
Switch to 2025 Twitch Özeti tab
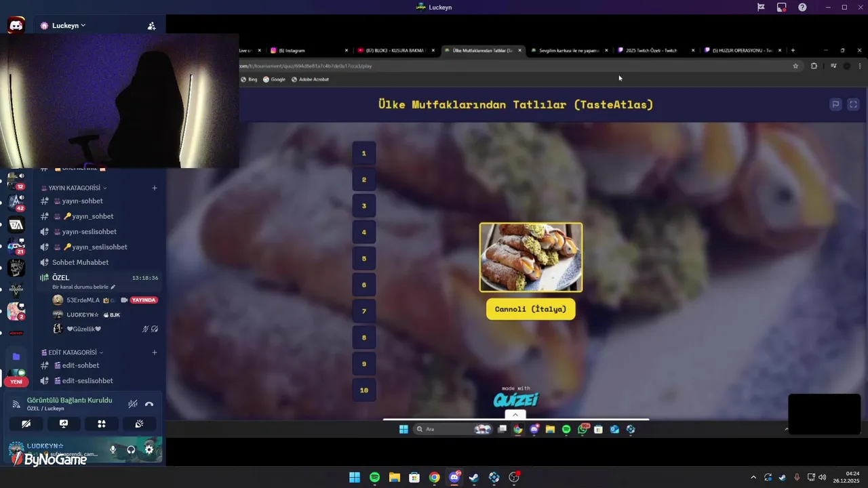pos(656,50)
